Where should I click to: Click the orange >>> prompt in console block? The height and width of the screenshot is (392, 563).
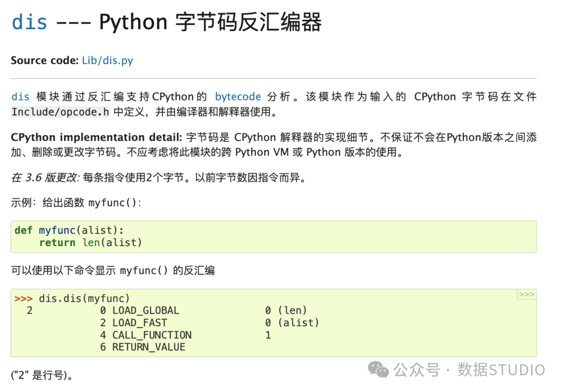click(23, 299)
